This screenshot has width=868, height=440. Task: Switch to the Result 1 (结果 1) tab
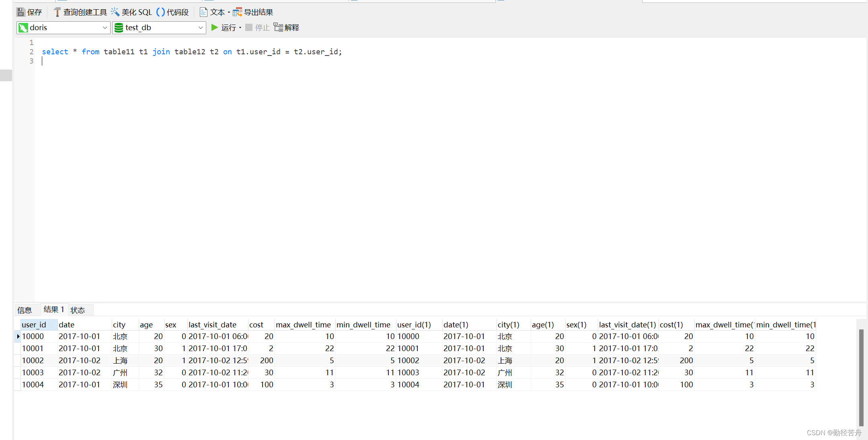coord(54,309)
